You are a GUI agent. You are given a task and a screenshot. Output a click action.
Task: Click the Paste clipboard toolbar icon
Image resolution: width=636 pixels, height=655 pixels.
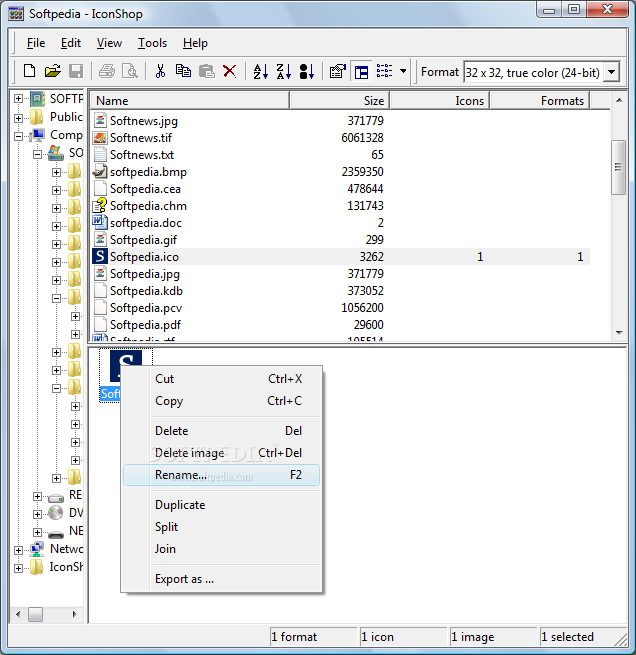click(x=206, y=71)
